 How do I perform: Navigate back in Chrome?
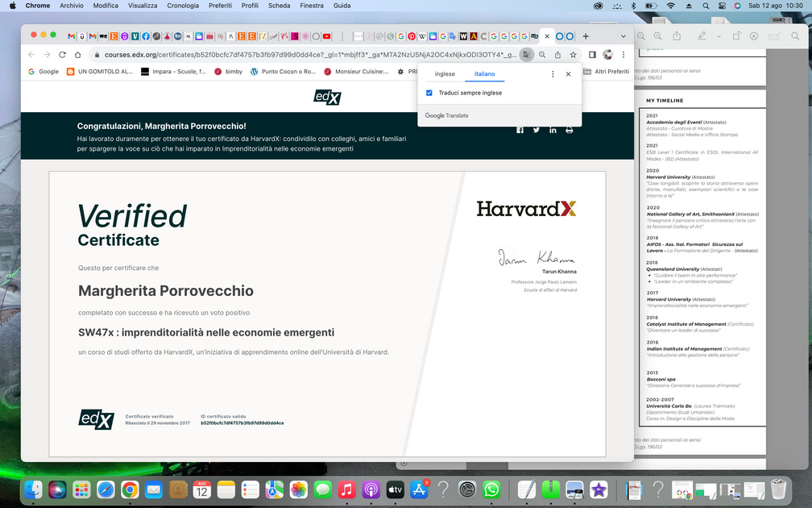[31, 55]
